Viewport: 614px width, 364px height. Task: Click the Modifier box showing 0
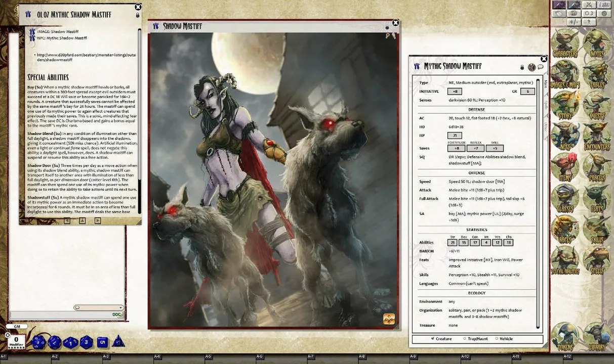[x=16, y=341]
